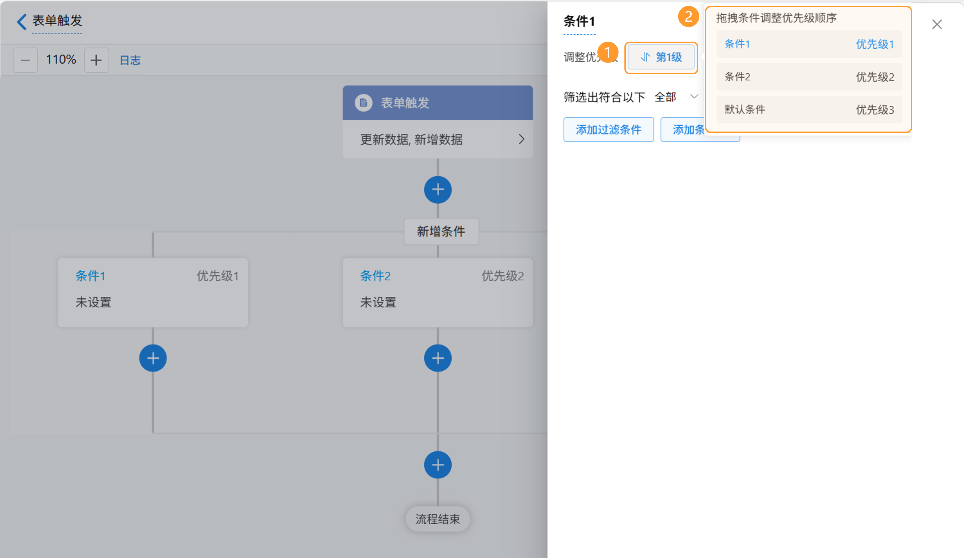Click the 条件1 panel title to rename
This screenshot has width=964, height=560.
coord(579,22)
